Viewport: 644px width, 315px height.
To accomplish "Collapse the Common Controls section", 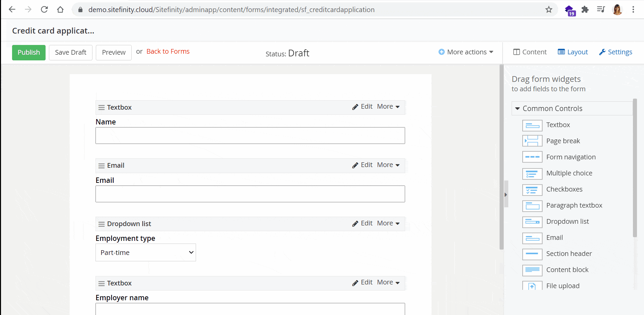I will coord(517,109).
